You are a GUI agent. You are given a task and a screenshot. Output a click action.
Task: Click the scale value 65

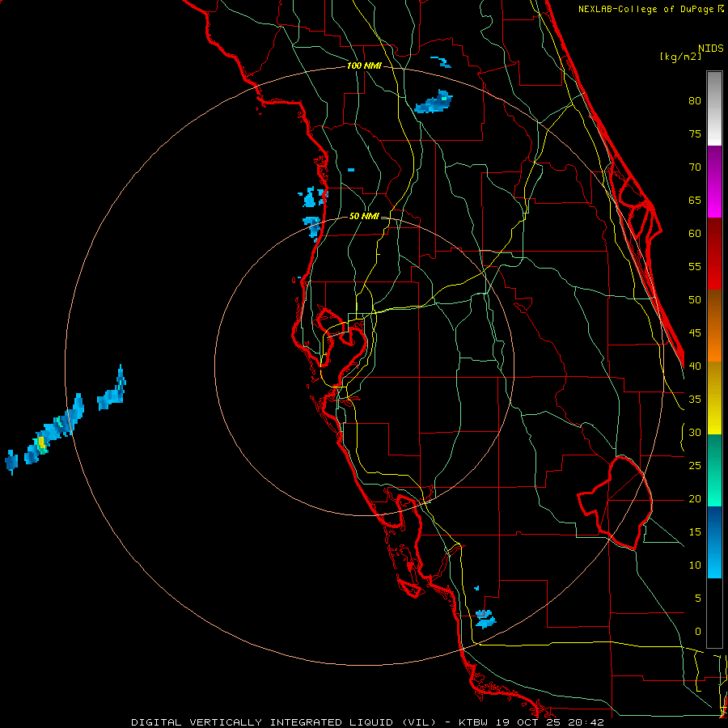pyautogui.click(x=695, y=201)
